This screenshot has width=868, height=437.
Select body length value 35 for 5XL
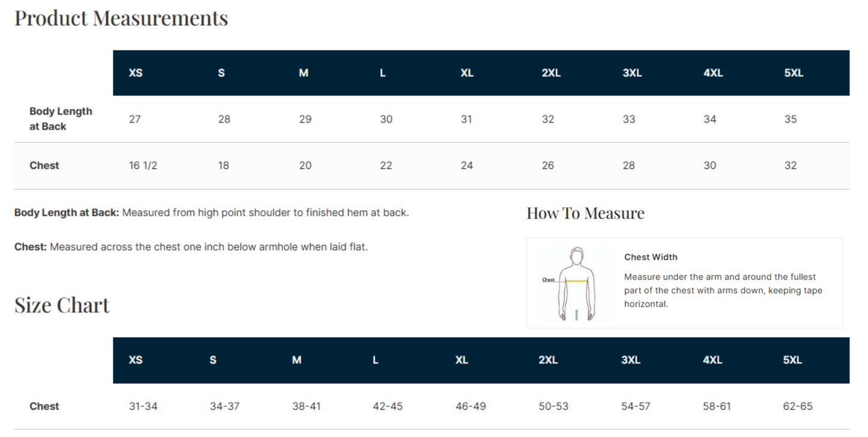coord(791,119)
